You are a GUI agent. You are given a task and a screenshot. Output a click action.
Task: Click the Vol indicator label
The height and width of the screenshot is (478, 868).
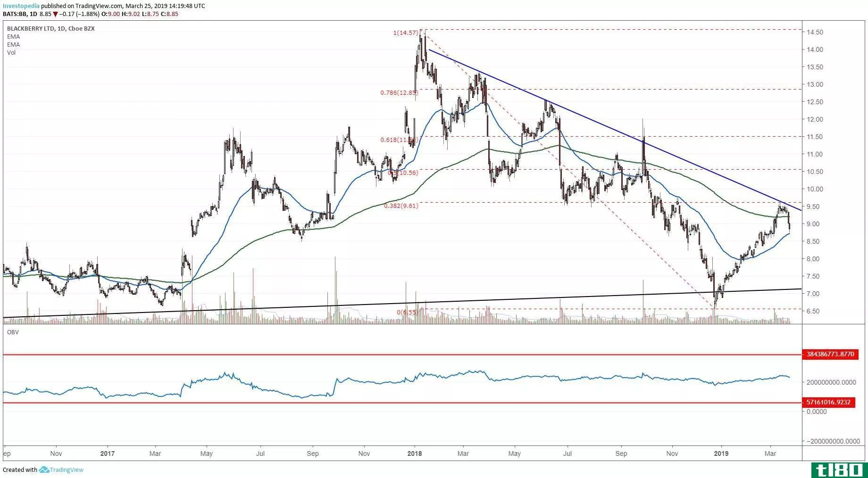[11, 53]
